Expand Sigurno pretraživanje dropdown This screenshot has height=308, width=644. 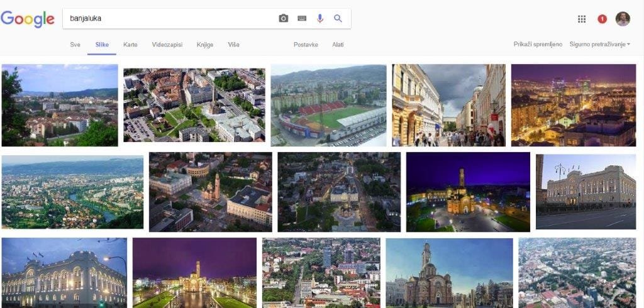coord(600,45)
